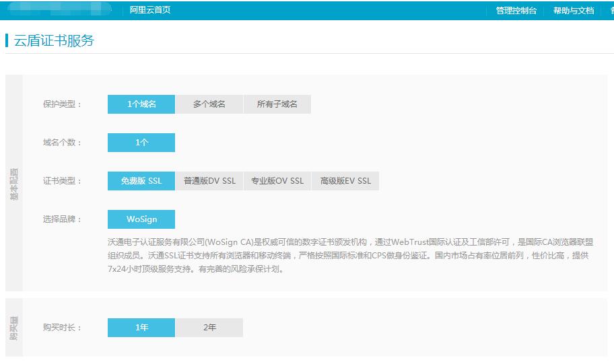
Task: Select 专业版OV SSL certificate type
Action: pos(277,181)
